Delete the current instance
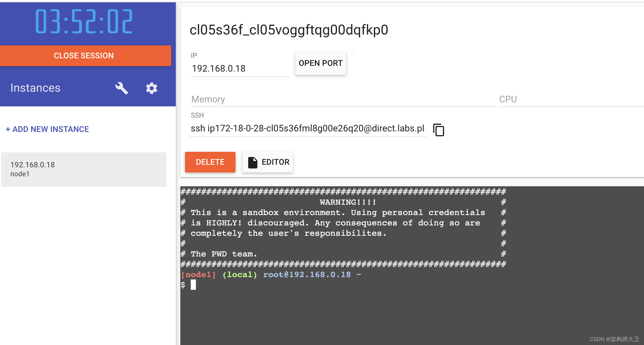The width and height of the screenshot is (644, 345). (x=210, y=162)
